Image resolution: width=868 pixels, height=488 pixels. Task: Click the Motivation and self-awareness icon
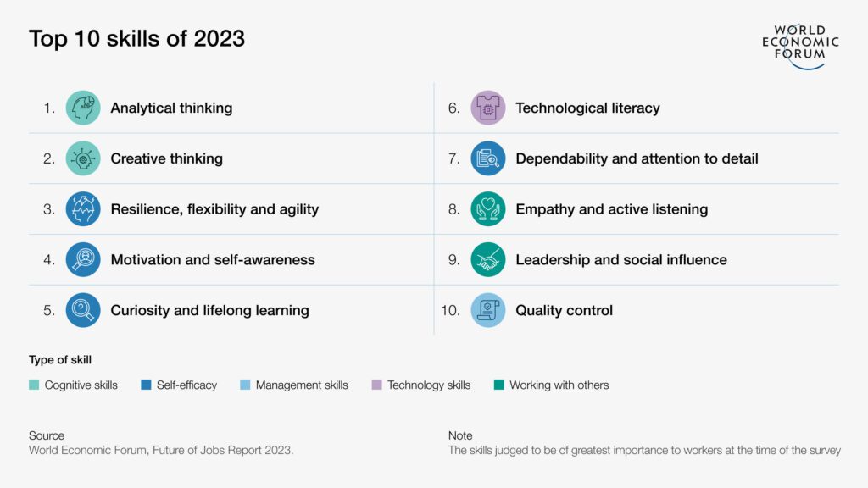pos(83,259)
